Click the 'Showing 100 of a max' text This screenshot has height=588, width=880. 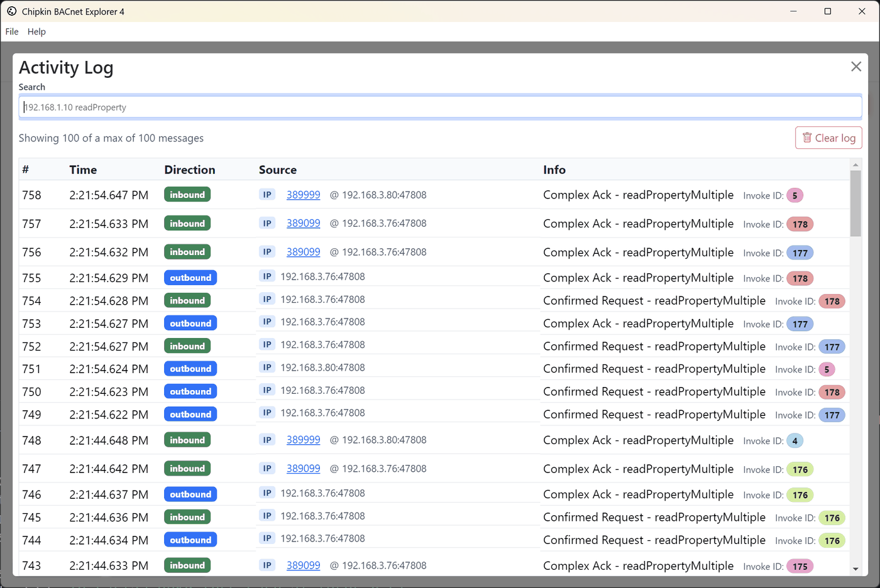tap(111, 138)
